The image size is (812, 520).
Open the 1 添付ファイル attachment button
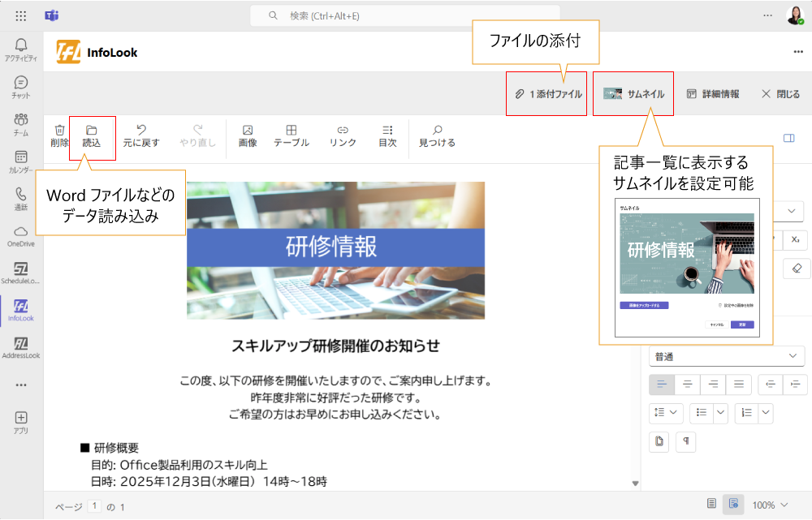pyautogui.click(x=548, y=94)
